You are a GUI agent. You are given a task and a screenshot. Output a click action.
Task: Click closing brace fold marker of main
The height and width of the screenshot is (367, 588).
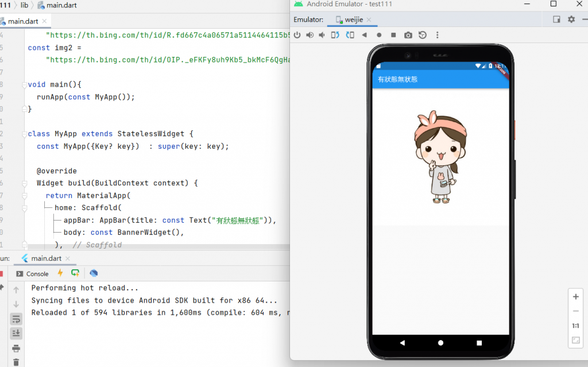[24, 109]
